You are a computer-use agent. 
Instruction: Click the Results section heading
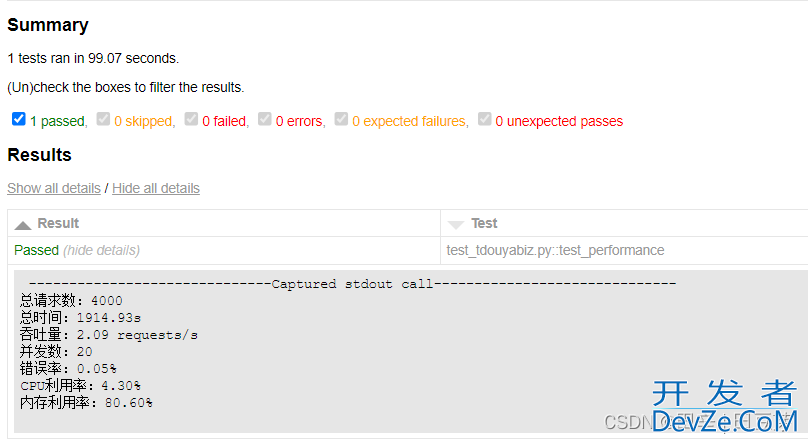point(39,155)
